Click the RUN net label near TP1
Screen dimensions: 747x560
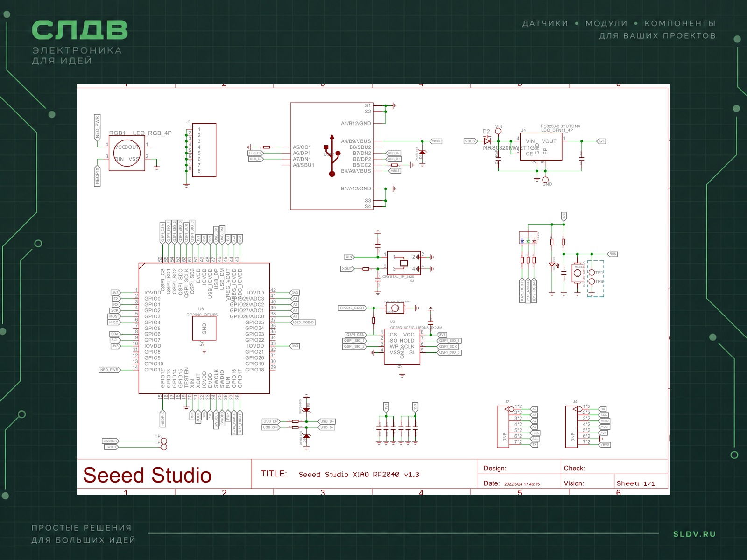click(x=613, y=254)
